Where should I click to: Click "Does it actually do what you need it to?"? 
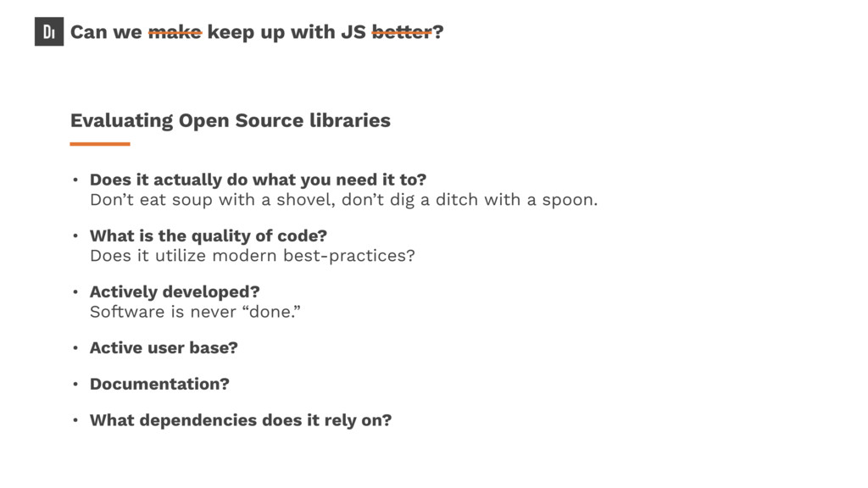(x=258, y=180)
